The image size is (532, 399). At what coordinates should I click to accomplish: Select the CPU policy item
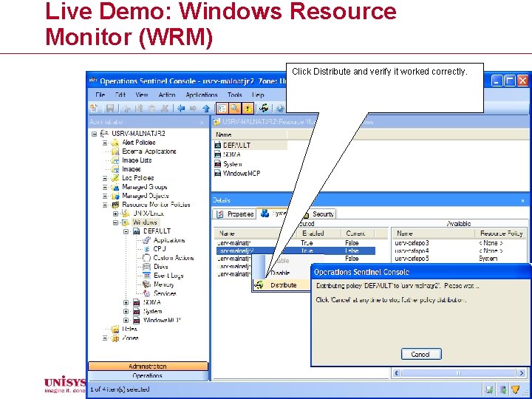(160, 249)
